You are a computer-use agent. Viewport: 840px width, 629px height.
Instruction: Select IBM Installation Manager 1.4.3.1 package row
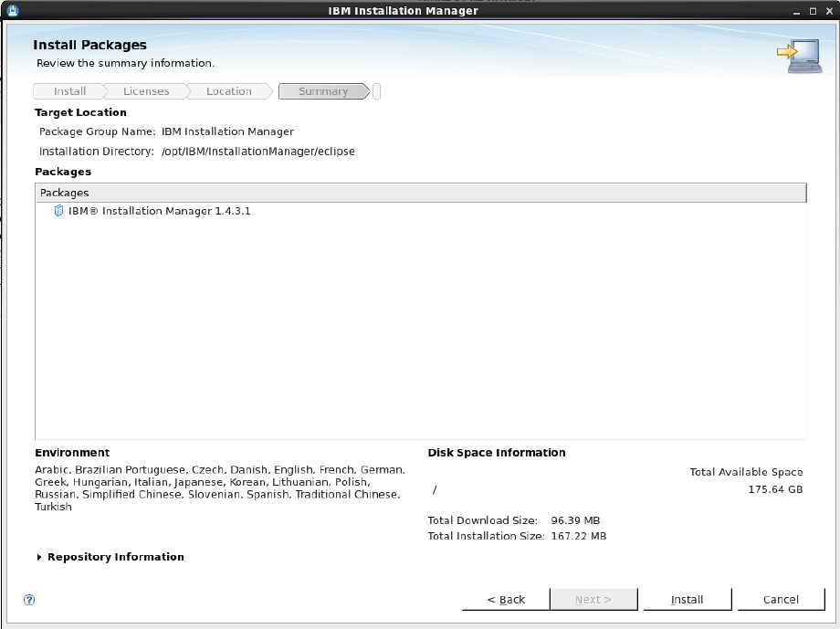421,211
